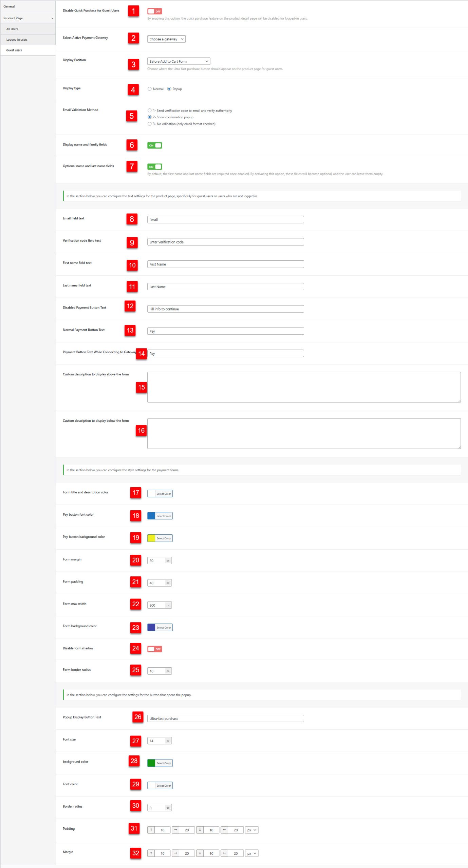Click the top arrow icon in Margin row
Screen dimensions: 468x868
151,853
